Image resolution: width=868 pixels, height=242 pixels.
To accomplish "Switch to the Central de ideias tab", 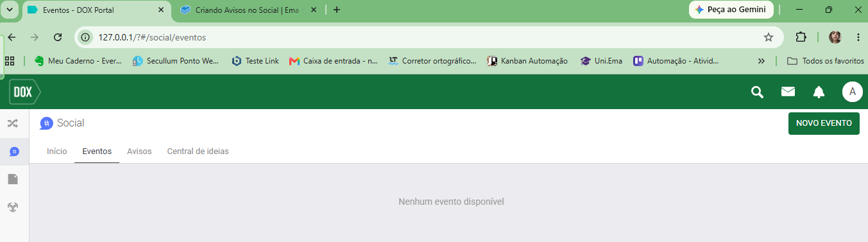I will pos(198,151).
